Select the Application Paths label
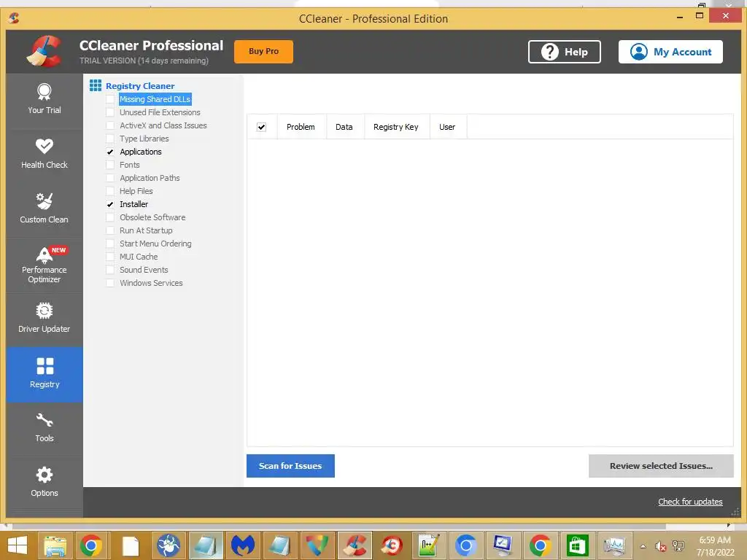Screen dimensions: 747x560 click(150, 178)
